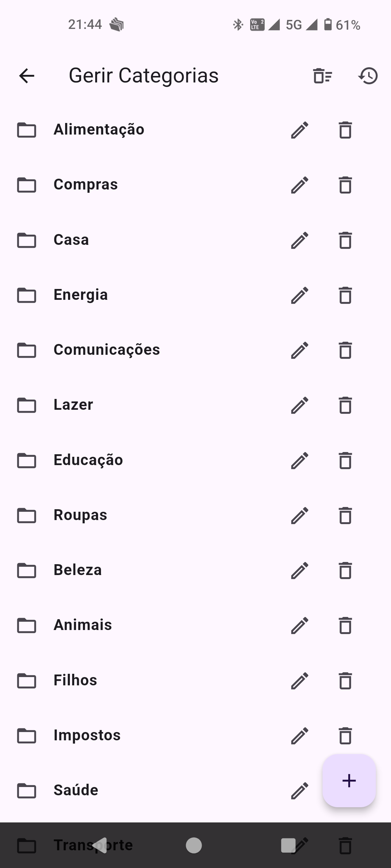Edit the Comunicações category
This screenshot has width=391, height=868.
coord(300,350)
